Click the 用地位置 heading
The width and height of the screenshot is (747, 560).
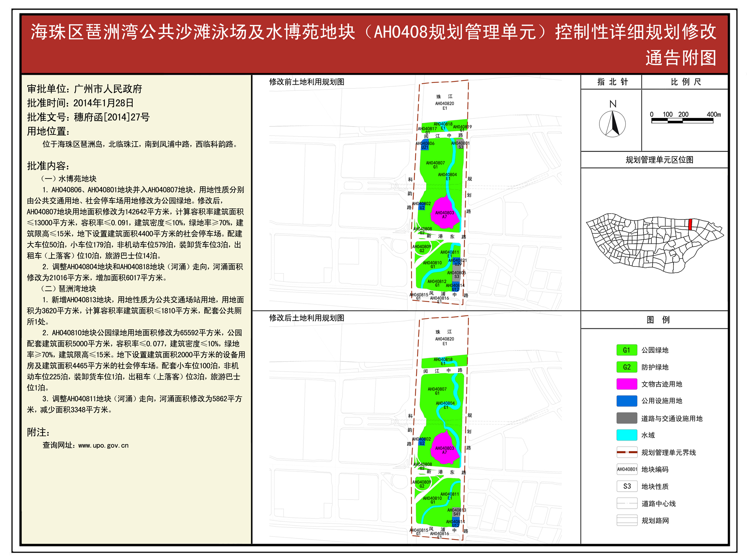[49, 131]
